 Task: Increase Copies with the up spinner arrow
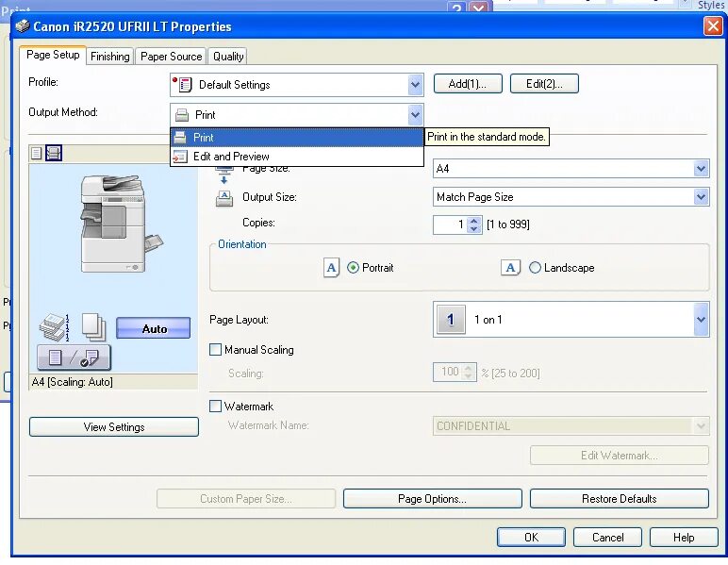tap(473, 221)
